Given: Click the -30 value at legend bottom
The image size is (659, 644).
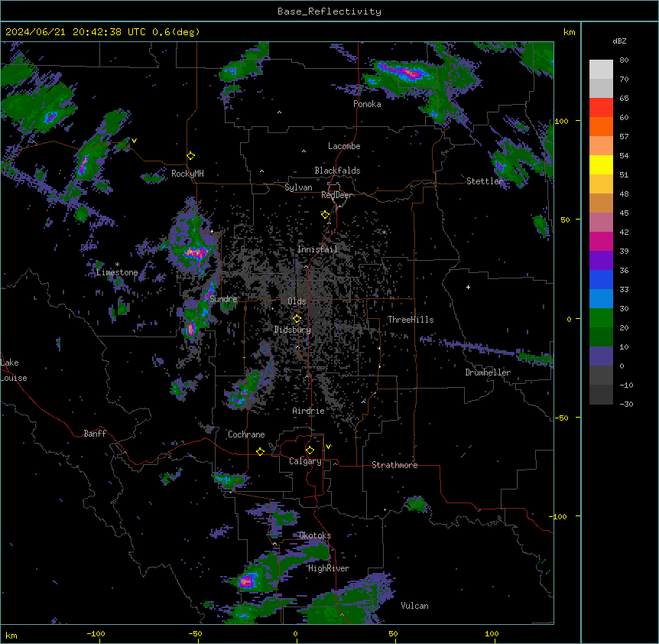Looking at the screenshot, I should tap(626, 404).
